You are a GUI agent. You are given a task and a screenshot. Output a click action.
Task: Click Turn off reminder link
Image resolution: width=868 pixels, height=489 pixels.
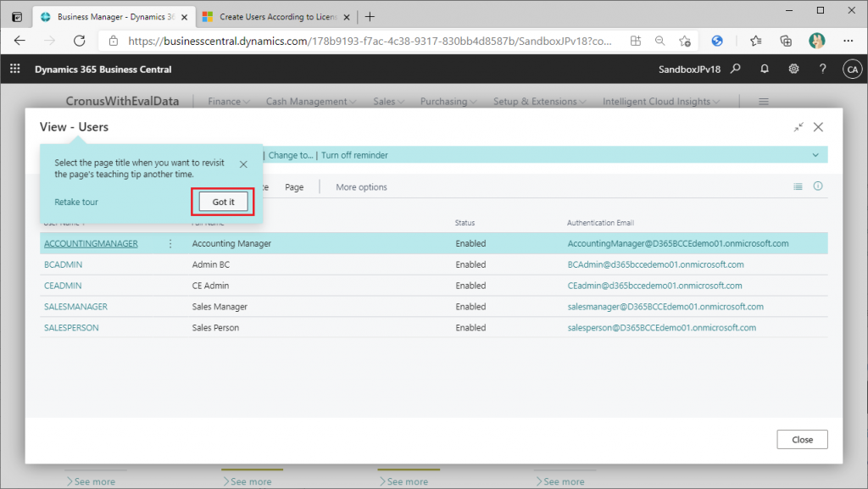tap(354, 155)
